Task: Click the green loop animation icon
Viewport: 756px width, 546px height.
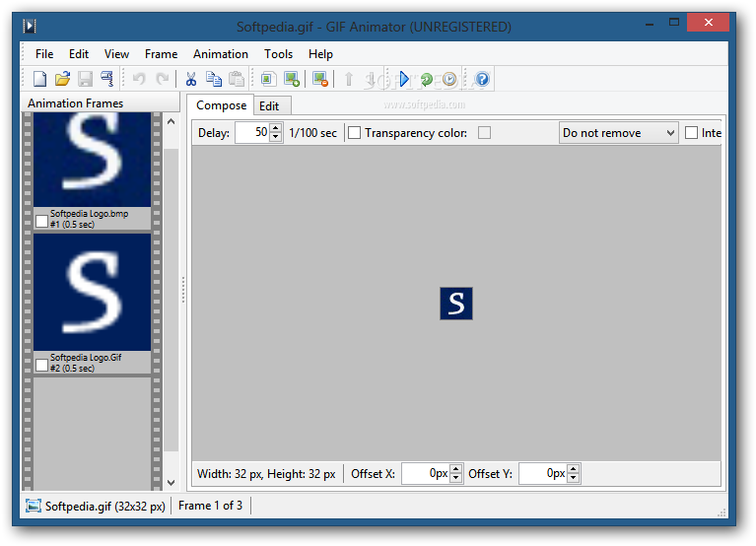Action: [427, 79]
